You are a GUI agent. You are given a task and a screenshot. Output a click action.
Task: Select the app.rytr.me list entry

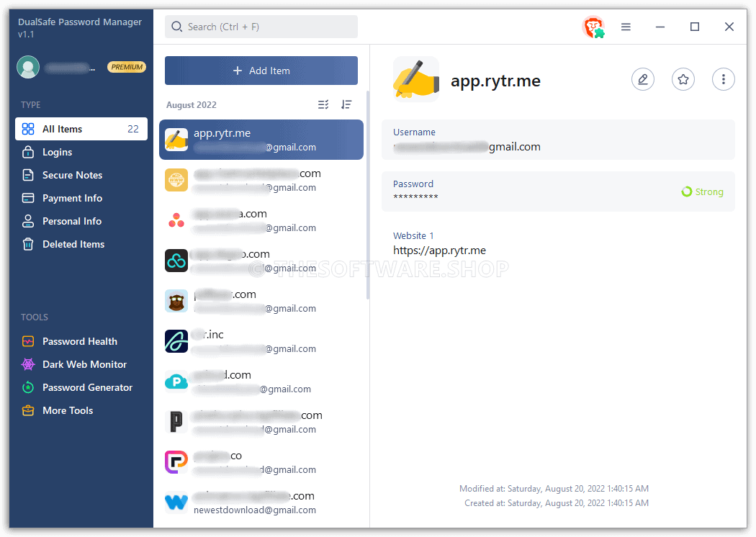(x=261, y=140)
